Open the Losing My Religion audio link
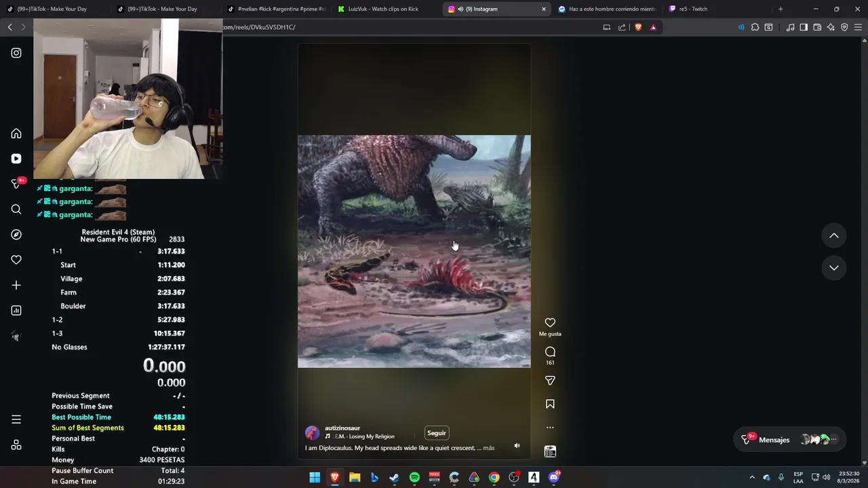 coord(364,436)
